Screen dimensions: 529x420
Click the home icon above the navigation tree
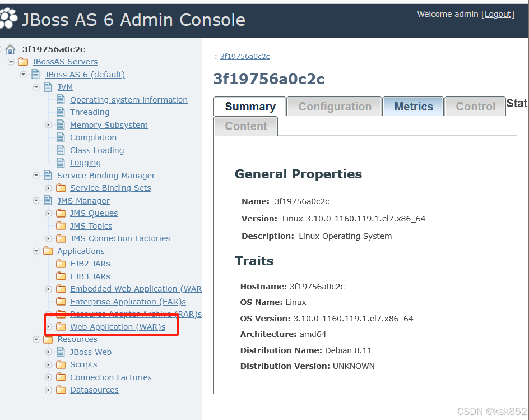pos(10,49)
